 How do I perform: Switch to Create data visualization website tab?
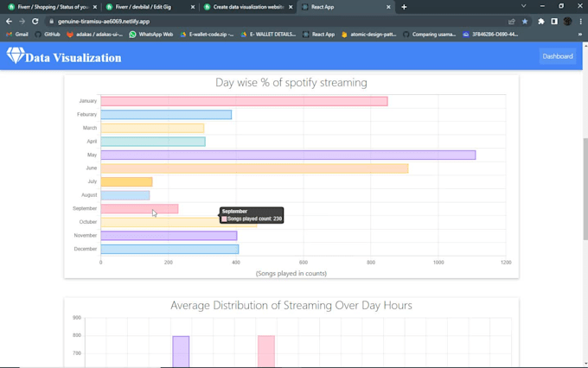click(247, 7)
